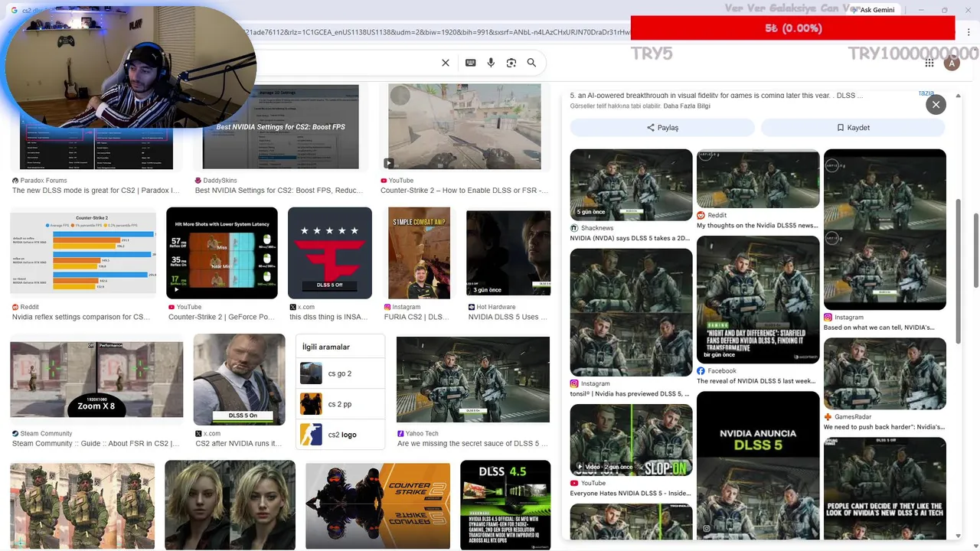980x551 pixels.
Task: Open Yahoo Tech secret sauce caption
Action: (x=473, y=444)
